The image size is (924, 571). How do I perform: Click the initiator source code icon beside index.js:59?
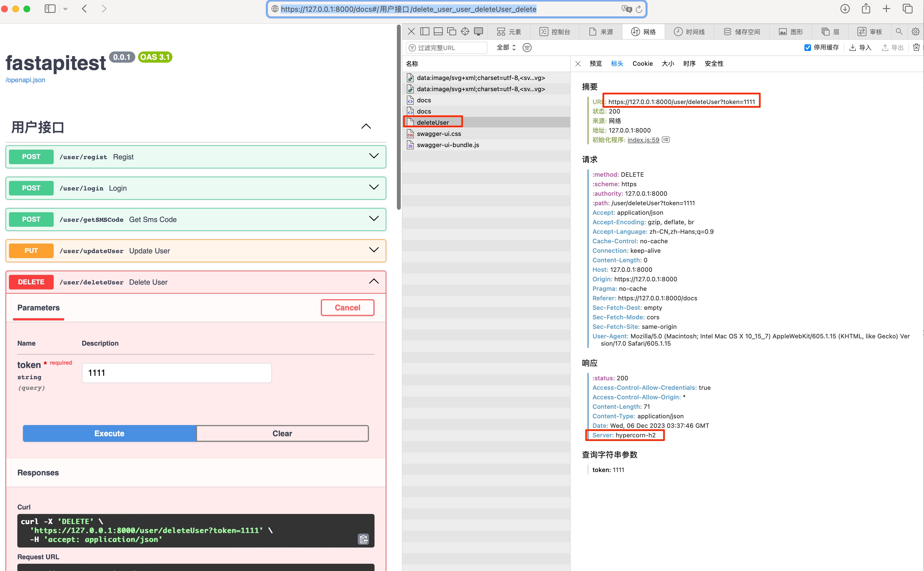click(x=666, y=140)
